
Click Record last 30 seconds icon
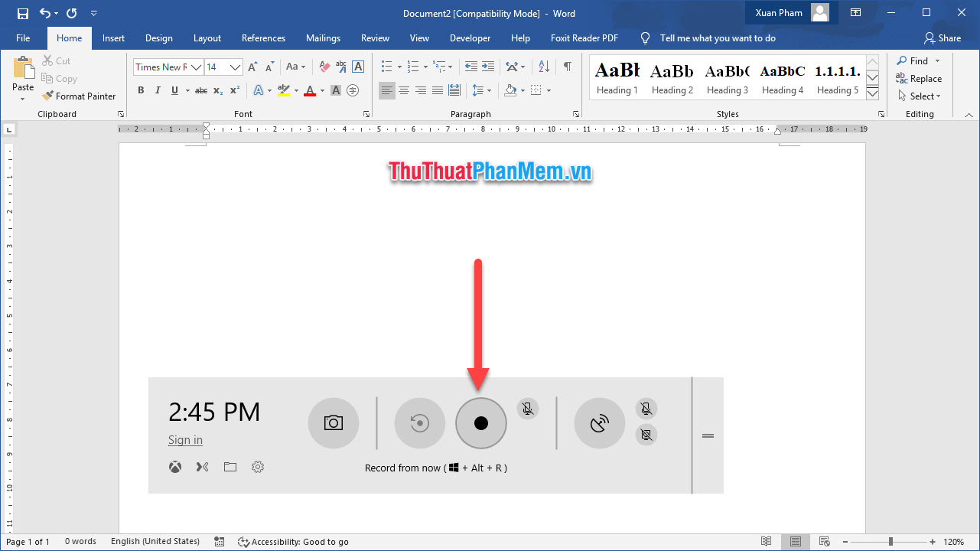[419, 422]
